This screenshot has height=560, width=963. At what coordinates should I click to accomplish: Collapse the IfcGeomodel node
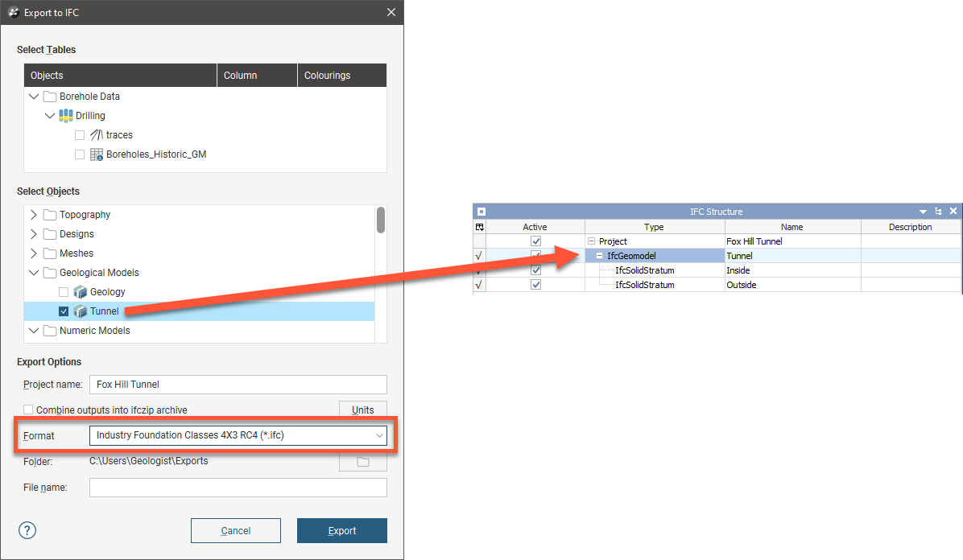(x=599, y=255)
